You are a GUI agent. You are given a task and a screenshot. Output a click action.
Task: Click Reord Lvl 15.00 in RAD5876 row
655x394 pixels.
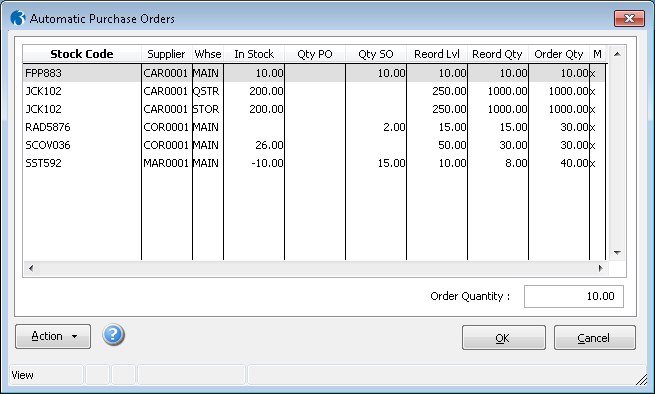[x=452, y=127]
